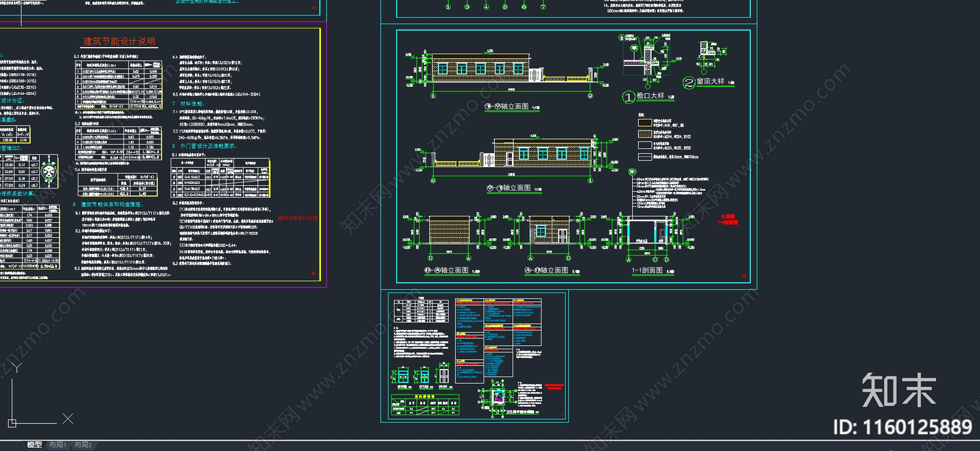
Task: Click the heading 8 外门窗设计及性能要求
Action: click(x=204, y=146)
